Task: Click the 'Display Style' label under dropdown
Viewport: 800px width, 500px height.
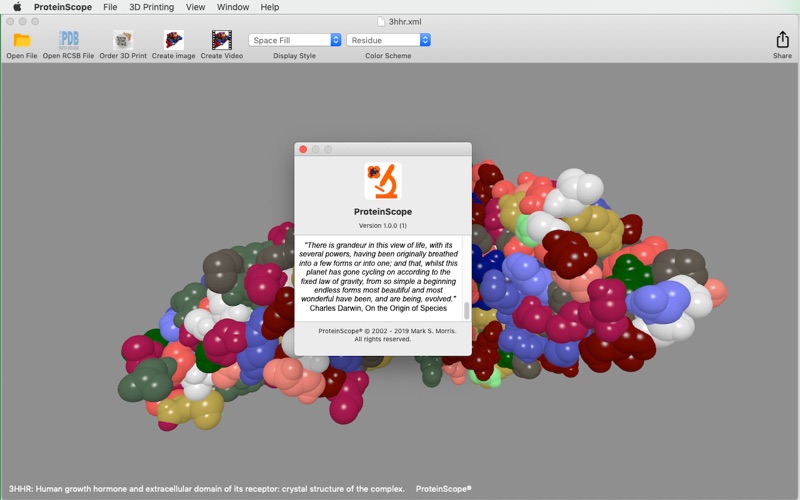Action: (294, 56)
